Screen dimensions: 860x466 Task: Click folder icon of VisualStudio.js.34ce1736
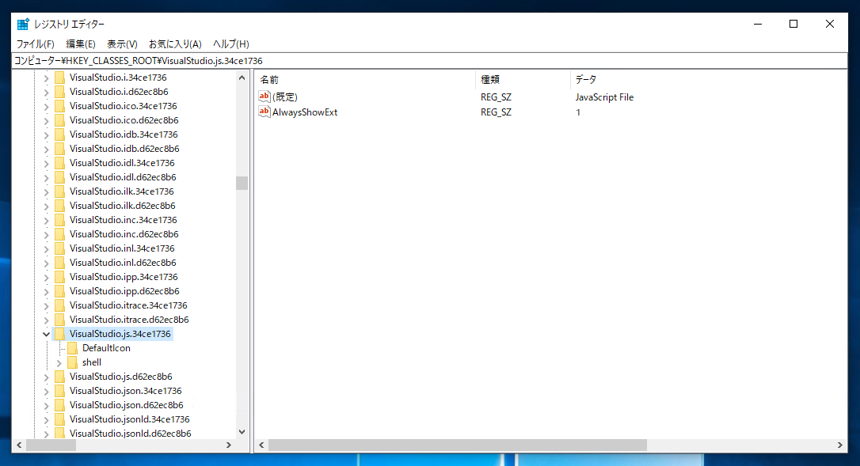pos(60,334)
